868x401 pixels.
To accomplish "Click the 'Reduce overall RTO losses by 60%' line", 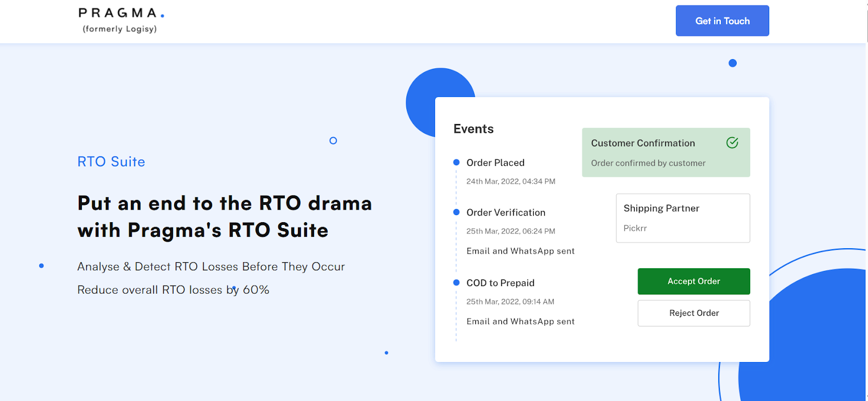I will pos(173,290).
